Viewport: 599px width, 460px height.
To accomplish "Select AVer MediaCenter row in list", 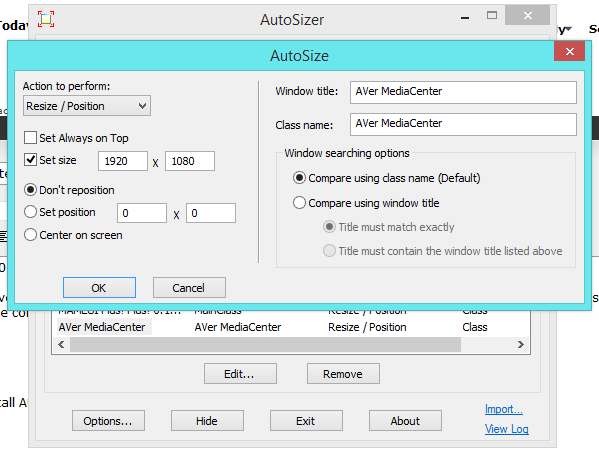I will [x=290, y=327].
